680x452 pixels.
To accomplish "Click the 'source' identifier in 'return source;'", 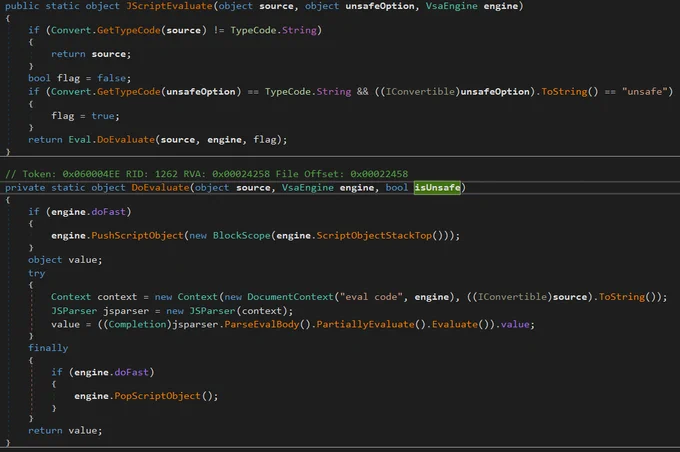I will (108, 54).
